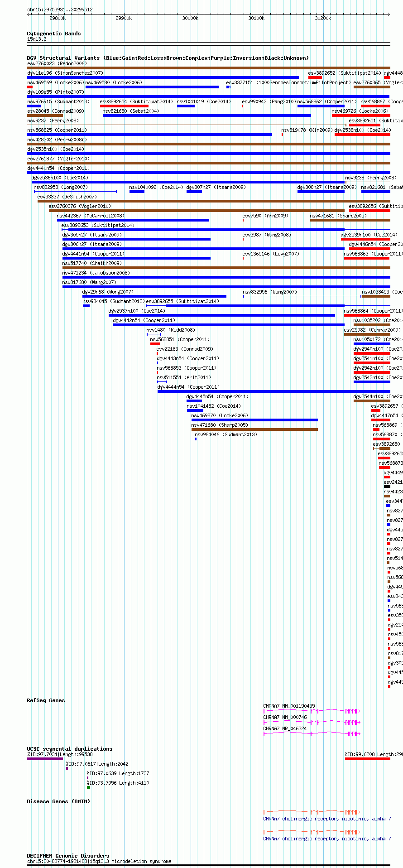Click dgv308n27 (Itsara2009) label
This screenshot has height=868, width=403.
click(327, 188)
